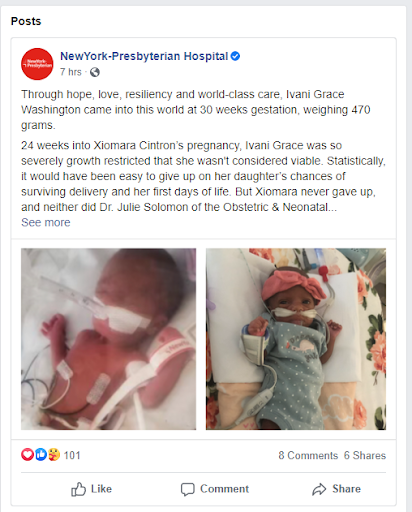Viewport: 412px width, 512px height.
Task: Click the blue thumbs-up reaction icon
Action: click(x=41, y=455)
